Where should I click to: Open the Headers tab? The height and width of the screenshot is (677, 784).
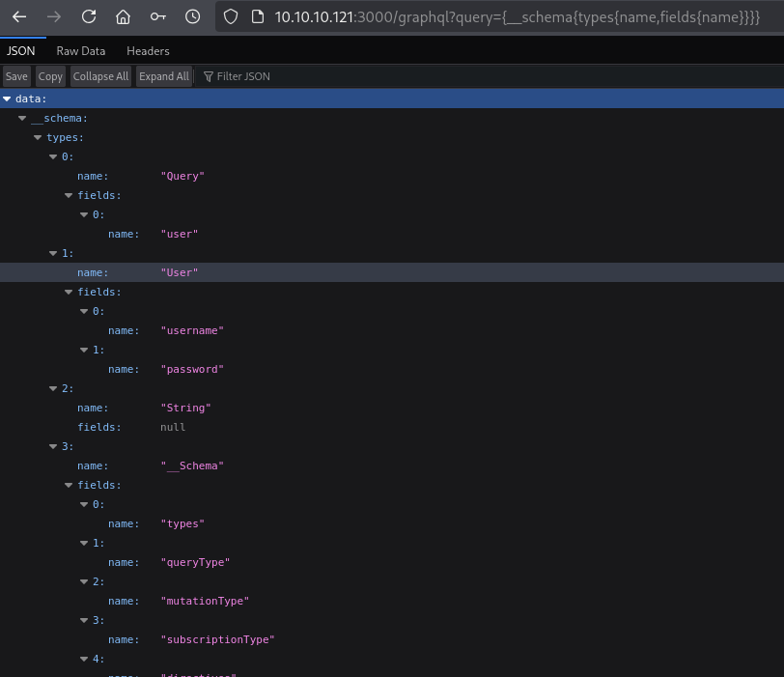(148, 50)
